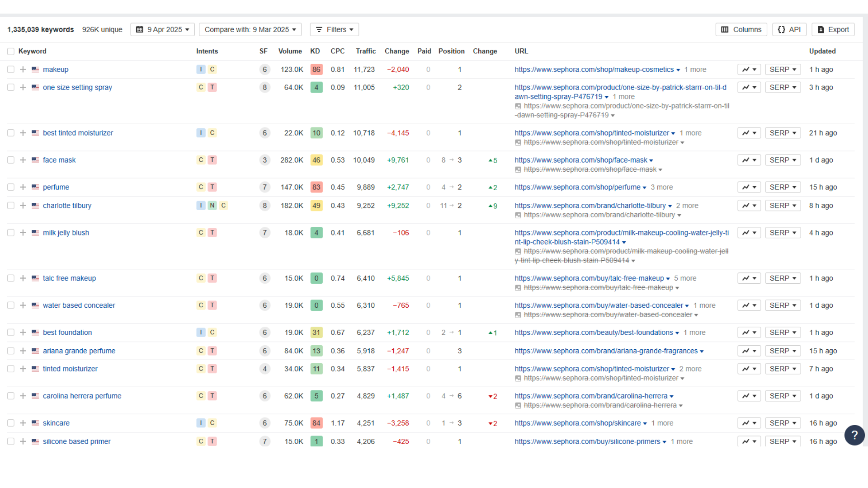
Task: Click the plus icon beside face mask
Action: pyautogui.click(x=23, y=160)
